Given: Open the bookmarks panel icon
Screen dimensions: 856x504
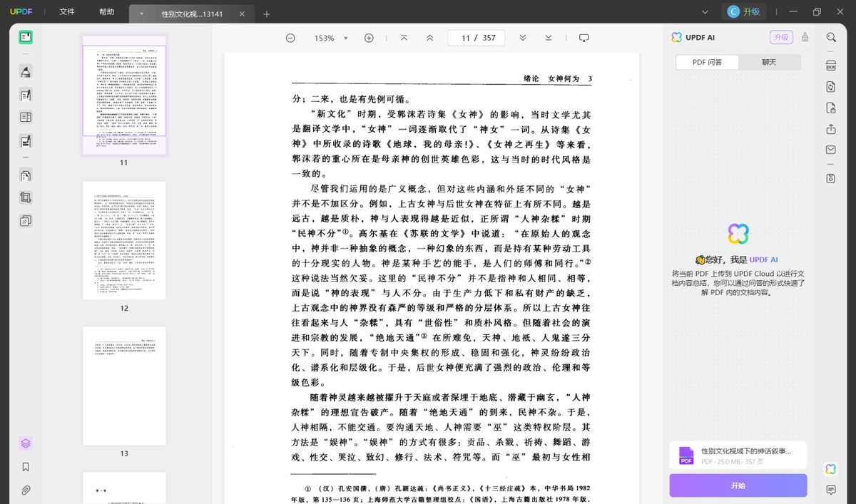Looking at the screenshot, I should (x=26, y=467).
